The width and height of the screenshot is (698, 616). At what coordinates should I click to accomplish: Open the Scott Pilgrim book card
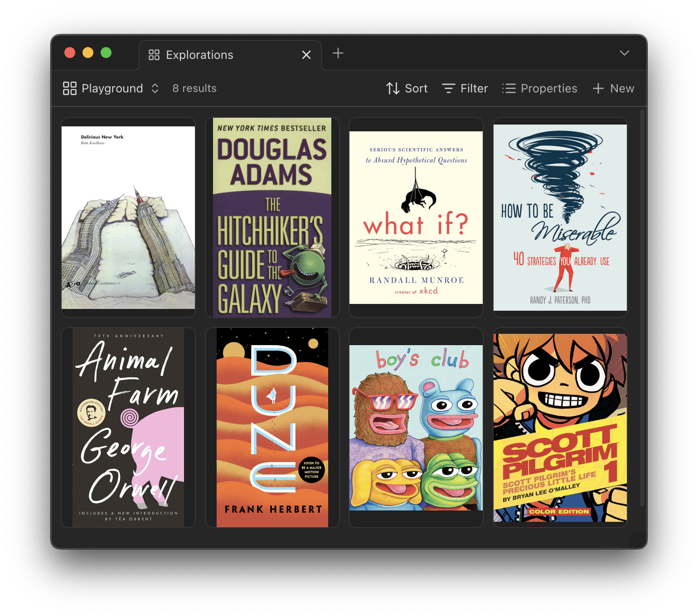click(x=560, y=428)
